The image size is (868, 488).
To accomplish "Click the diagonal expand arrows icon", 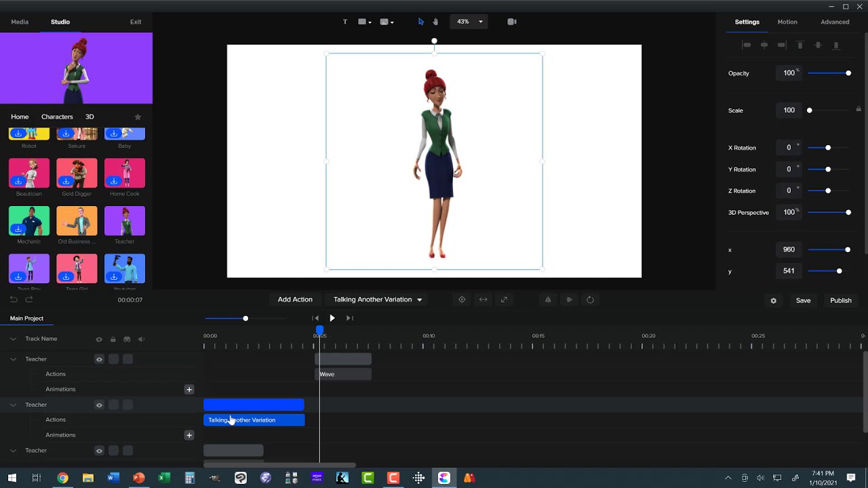I will coord(504,300).
